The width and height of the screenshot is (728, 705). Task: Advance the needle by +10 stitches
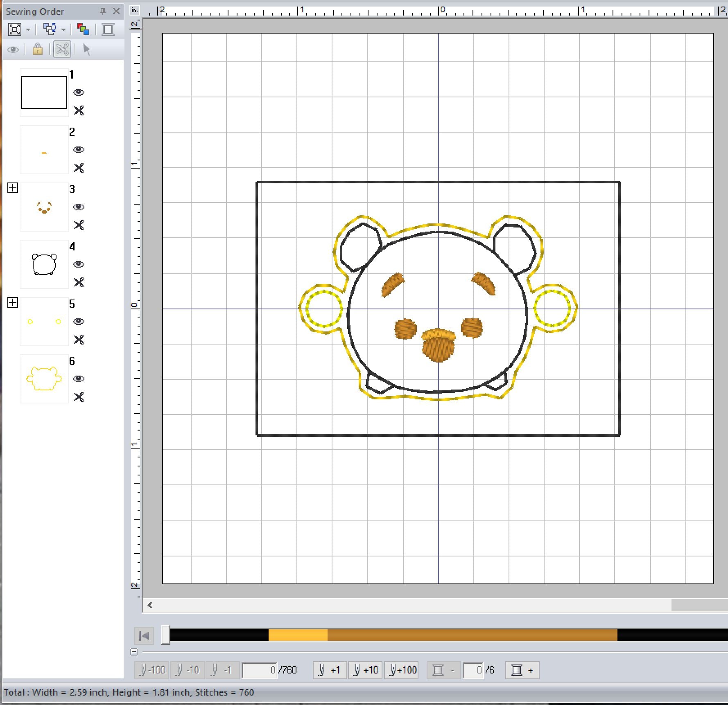366,670
